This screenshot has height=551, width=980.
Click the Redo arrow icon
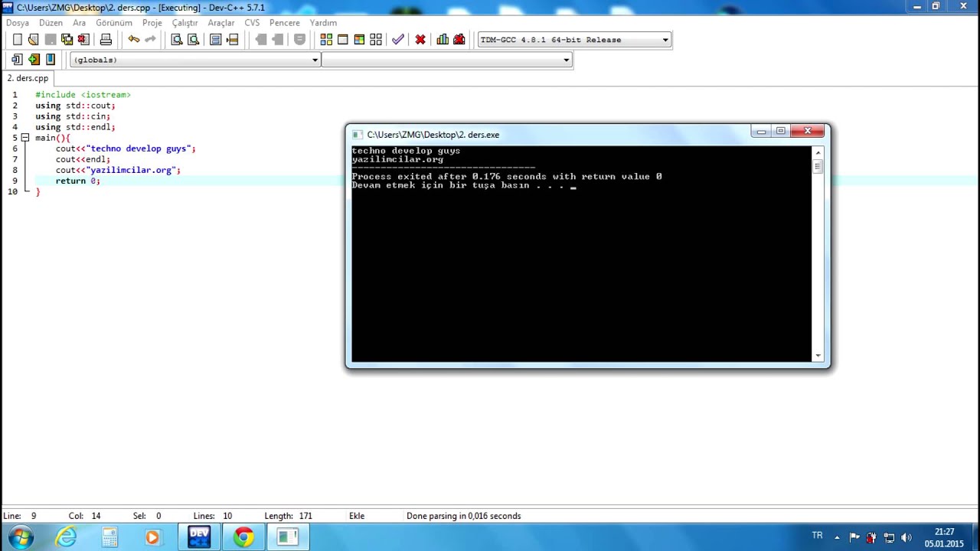point(150,40)
